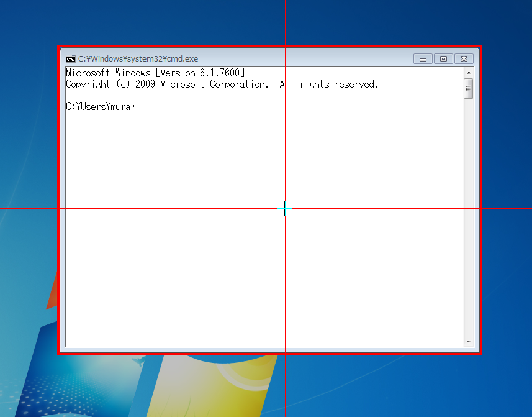Click the title text C:¥Windows¥system32¥cmd.exe
Screen dimensions: 532x417
pyautogui.click(x=138, y=59)
